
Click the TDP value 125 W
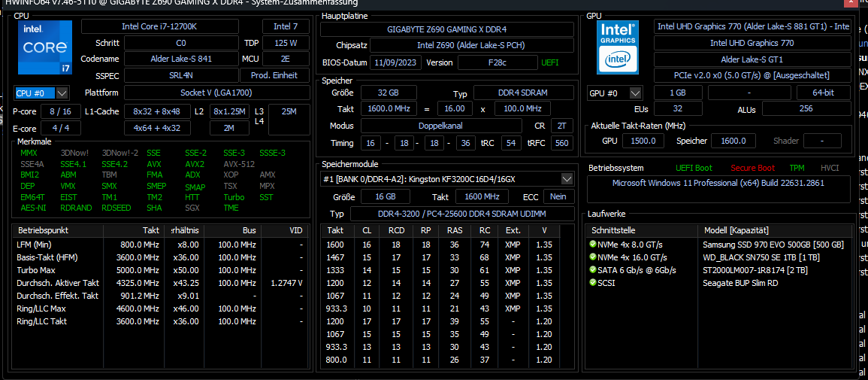pyautogui.click(x=285, y=43)
